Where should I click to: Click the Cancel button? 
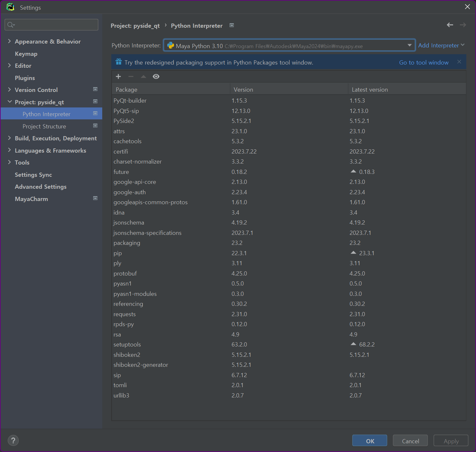tap(410, 441)
